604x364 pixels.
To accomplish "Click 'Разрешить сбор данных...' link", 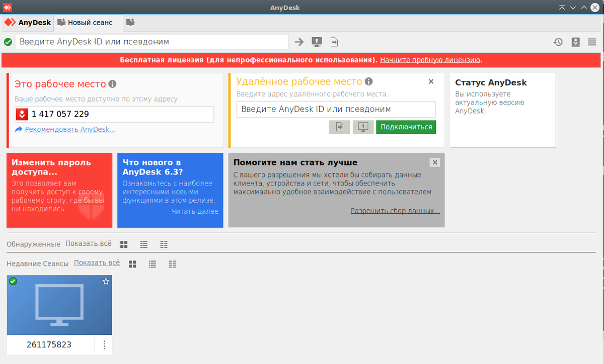I will [395, 211].
